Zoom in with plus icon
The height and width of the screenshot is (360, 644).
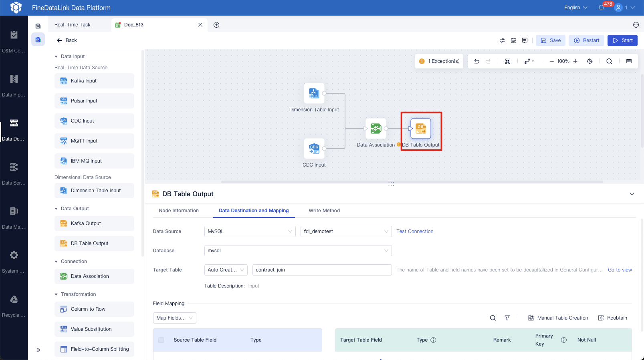tap(575, 61)
